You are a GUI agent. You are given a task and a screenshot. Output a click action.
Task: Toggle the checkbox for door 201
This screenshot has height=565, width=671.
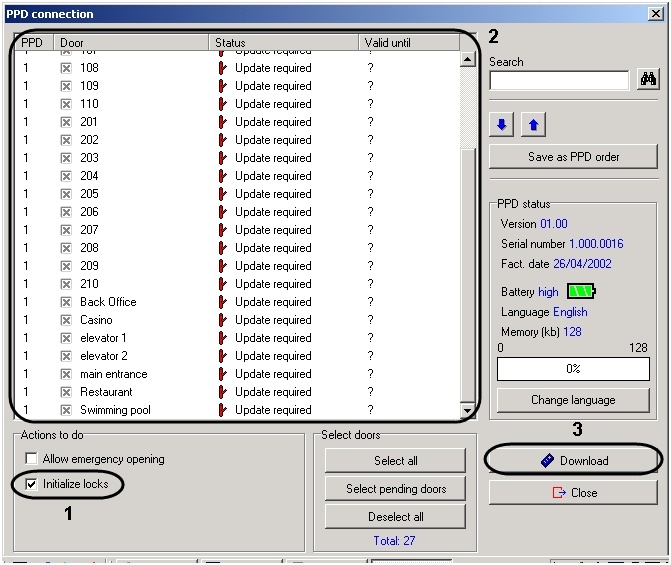tap(66, 122)
